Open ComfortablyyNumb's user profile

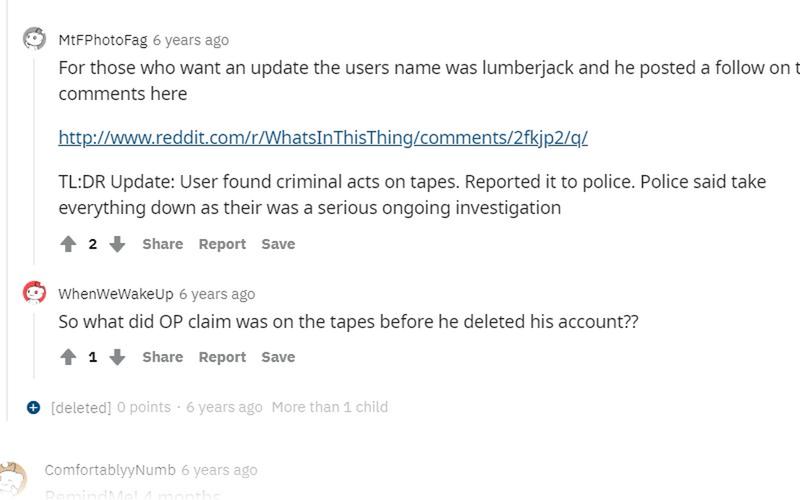point(110,470)
